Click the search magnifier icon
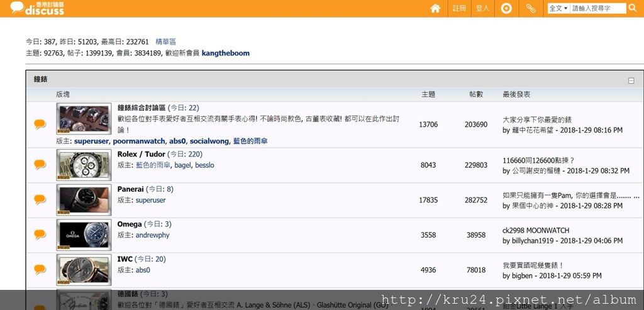This screenshot has width=644, height=310. tap(633, 8)
